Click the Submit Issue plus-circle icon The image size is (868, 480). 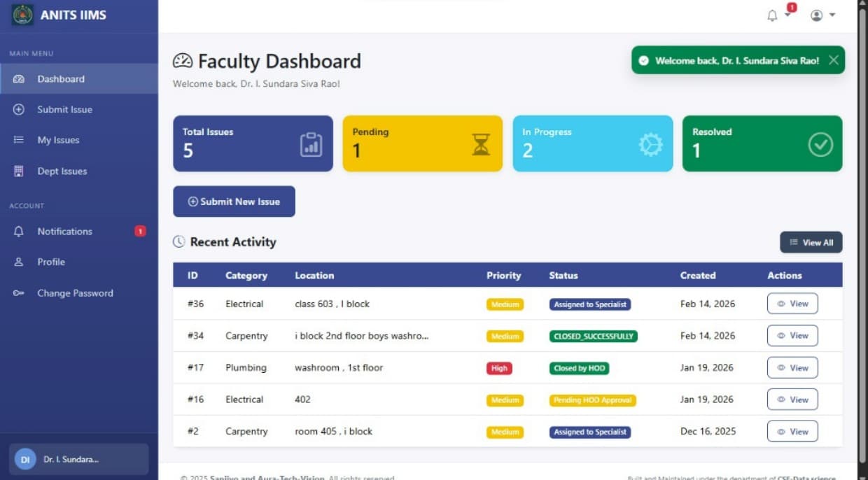pyautogui.click(x=19, y=110)
